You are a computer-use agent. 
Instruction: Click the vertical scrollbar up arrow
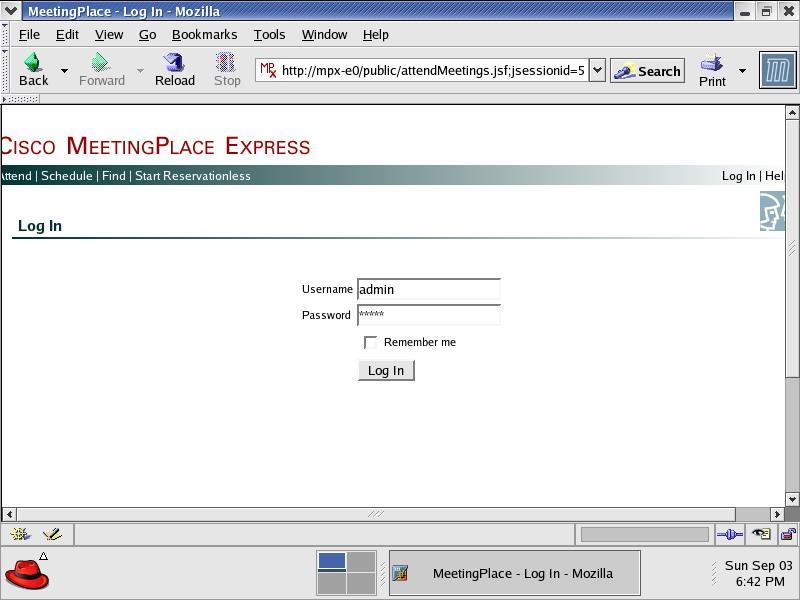[x=792, y=112]
